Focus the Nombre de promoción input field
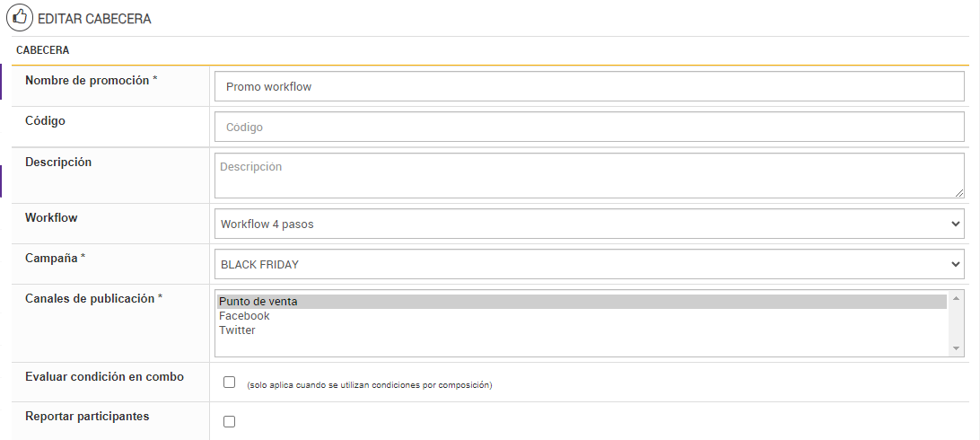Screen dimensions: 980x440 [589, 87]
